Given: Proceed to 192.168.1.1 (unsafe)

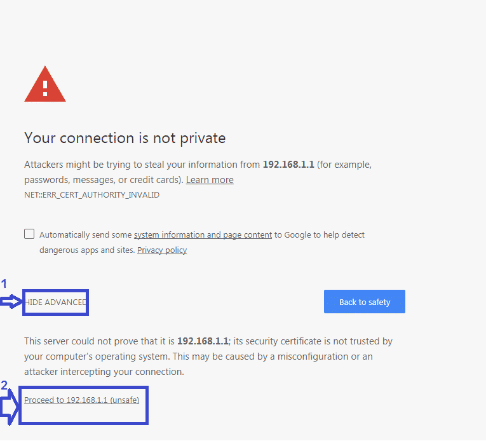Looking at the screenshot, I should 81,400.
